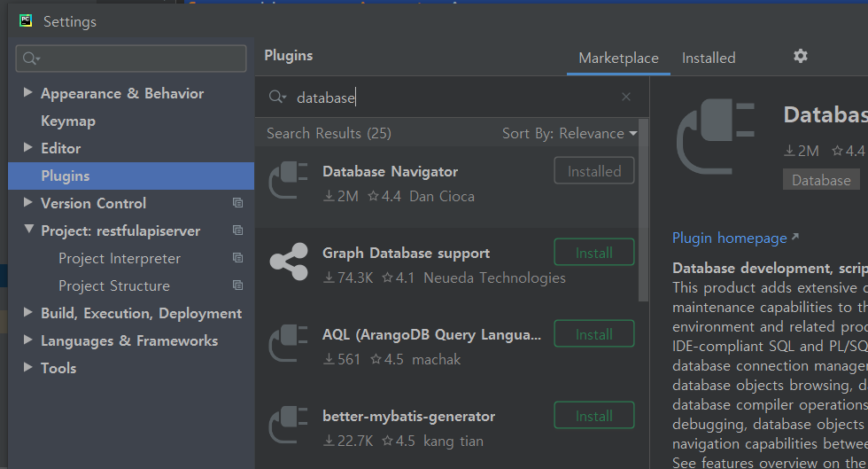Open the plugins gear settings icon
The height and width of the screenshot is (469, 868).
(x=801, y=56)
